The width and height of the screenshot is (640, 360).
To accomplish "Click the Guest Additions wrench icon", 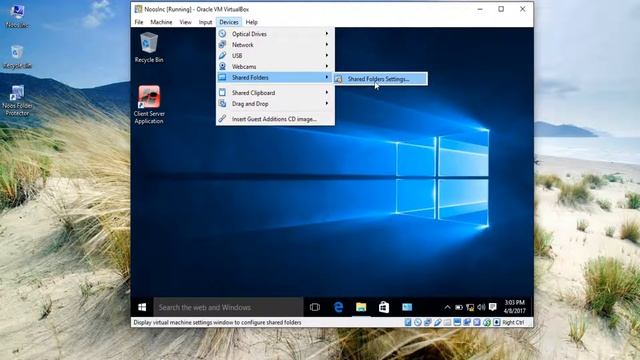I will click(222, 119).
